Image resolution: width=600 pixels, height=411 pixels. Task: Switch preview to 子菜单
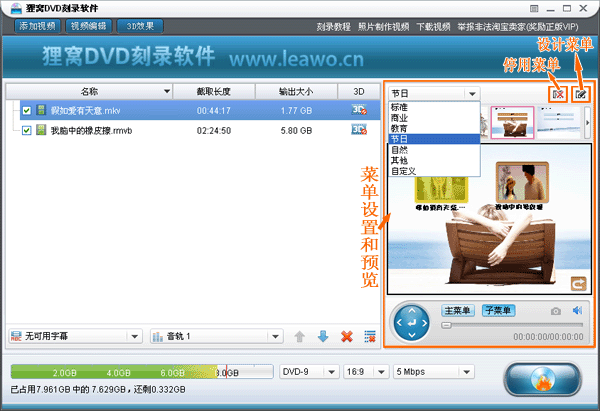tap(498, 310)
